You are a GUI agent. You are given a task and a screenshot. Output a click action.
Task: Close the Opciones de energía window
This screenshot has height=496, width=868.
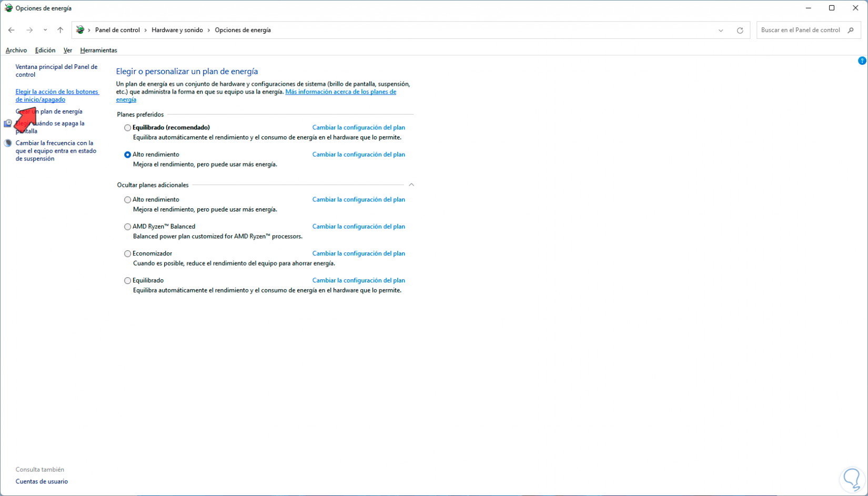point(856,8)
